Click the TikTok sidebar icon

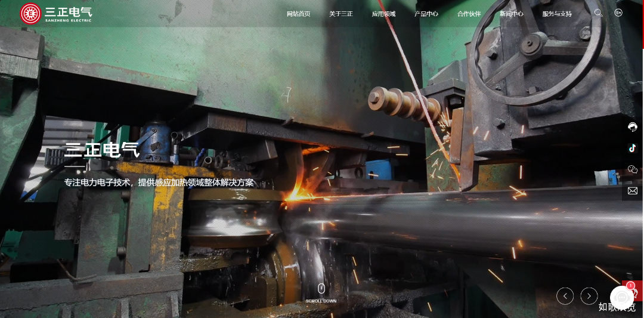pyautogui.click(x=633, y=148)
